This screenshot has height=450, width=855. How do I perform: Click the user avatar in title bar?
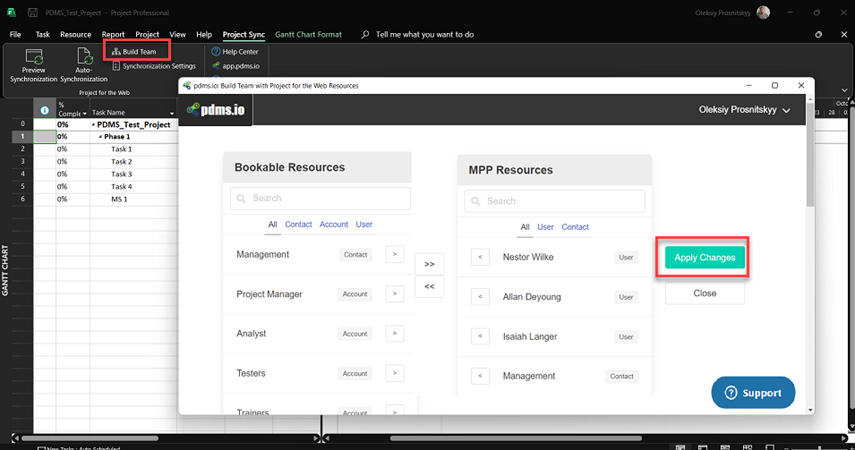tap(763, 13)
